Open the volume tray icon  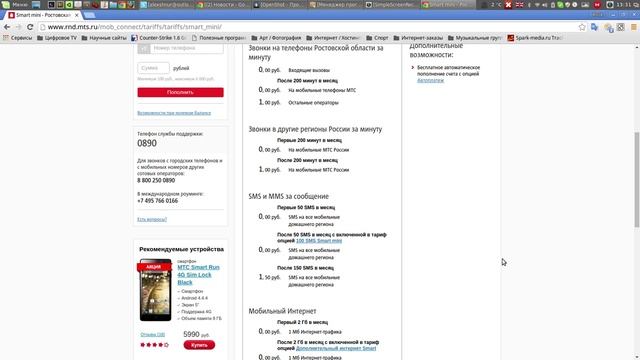[544, 4]
